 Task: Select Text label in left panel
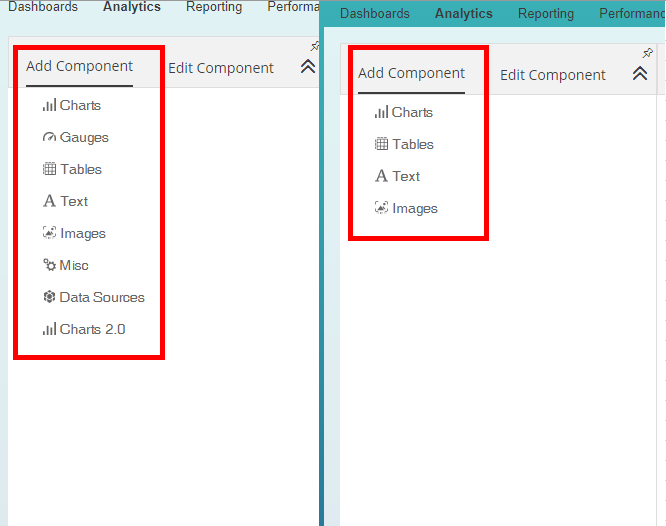tap(74, 201)
